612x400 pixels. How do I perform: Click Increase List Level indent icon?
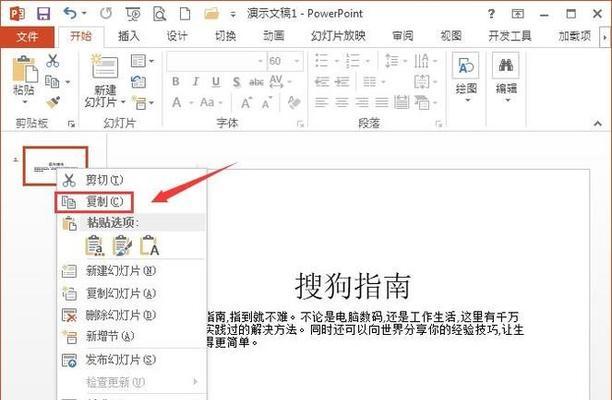[342, 82]
